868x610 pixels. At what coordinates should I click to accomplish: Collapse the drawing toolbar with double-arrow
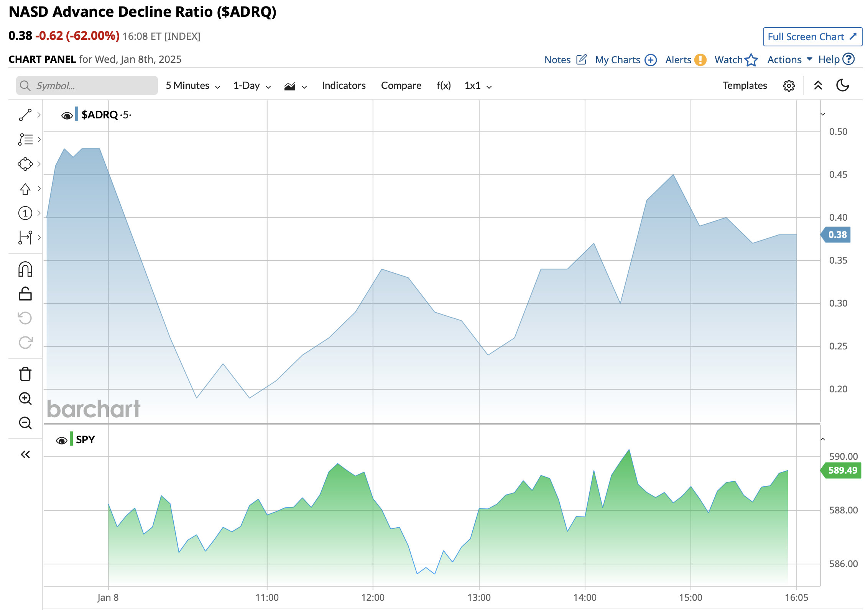[x=25, y=454]
